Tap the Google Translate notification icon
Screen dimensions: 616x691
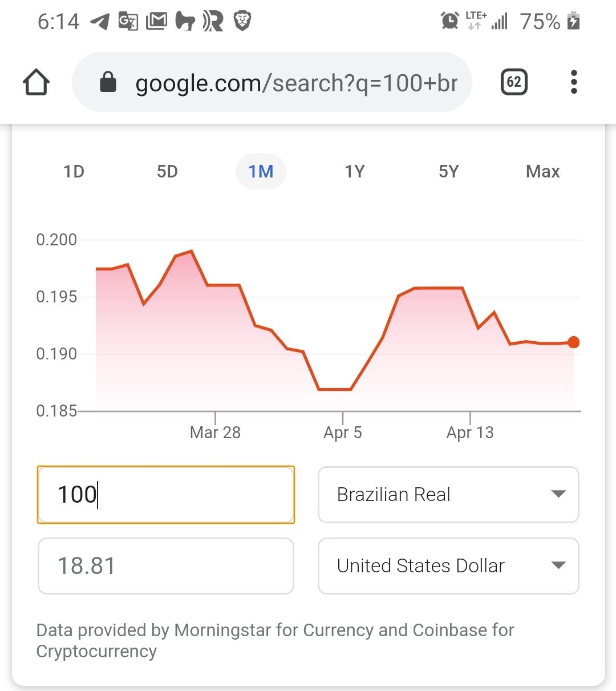pos(128,22)
